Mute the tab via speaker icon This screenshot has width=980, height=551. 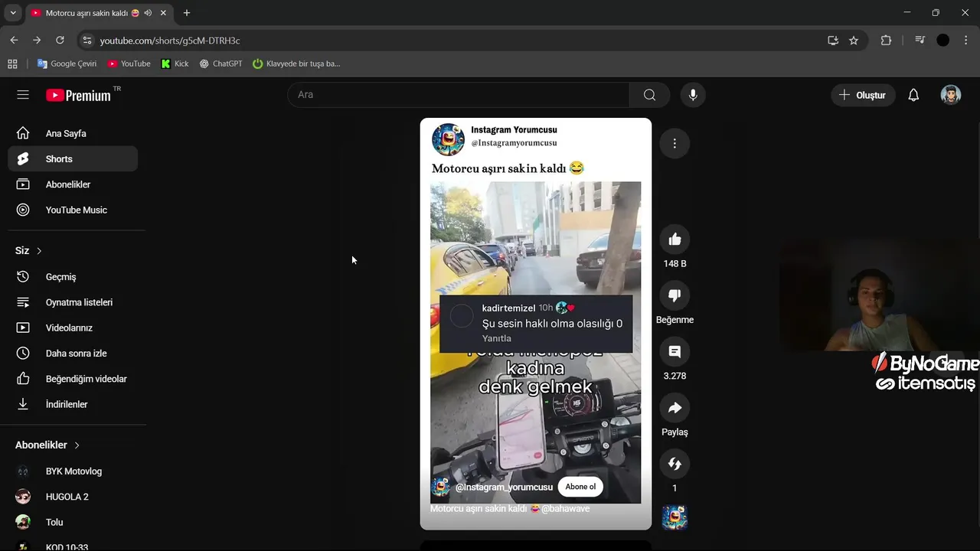tap(148, 13)
